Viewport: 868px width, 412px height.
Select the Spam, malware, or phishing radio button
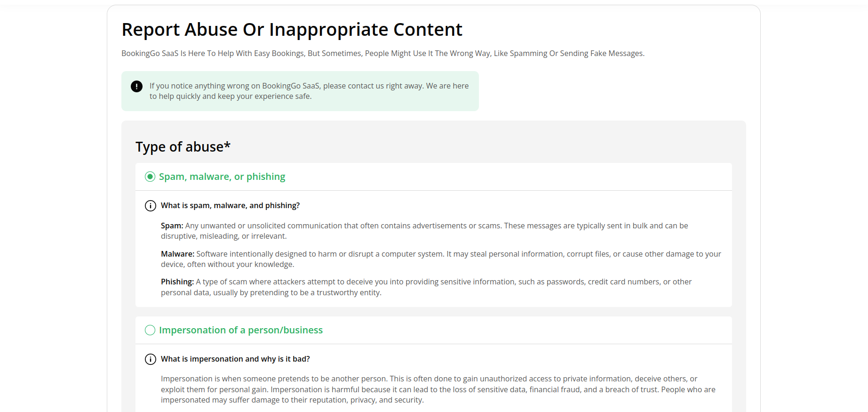[x=150, y=177]
